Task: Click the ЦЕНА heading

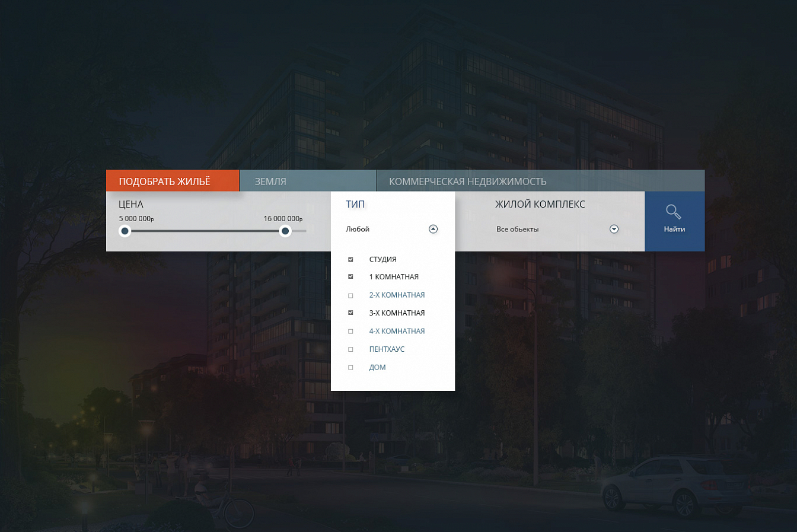Action: (x=130, y=204)
